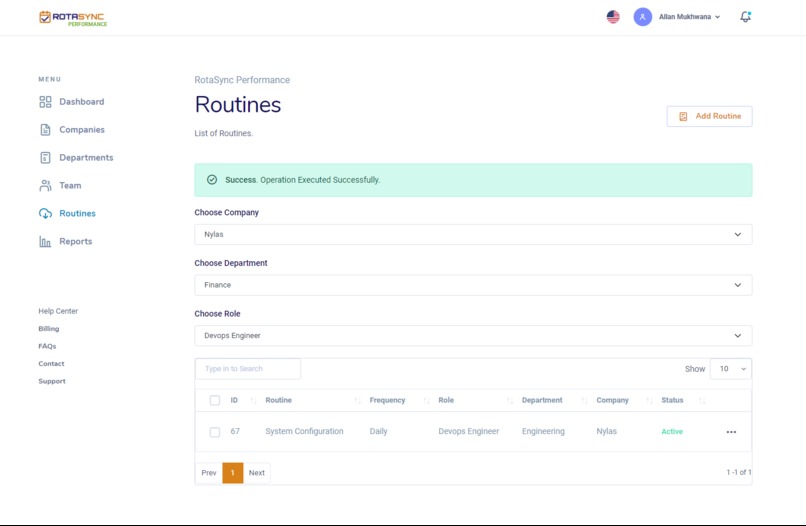Image resolution: width=806 pixels, height=526 pixels.
Task: Click the success checkmark icon in alert
Action: 212,179
